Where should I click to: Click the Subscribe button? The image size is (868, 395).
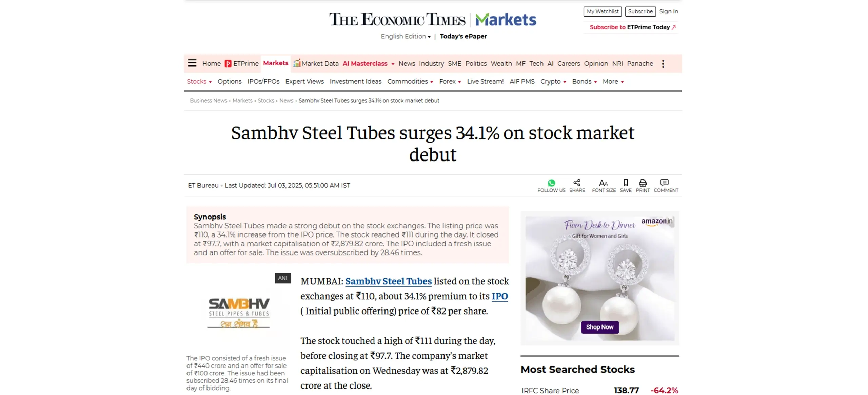(x=640, y=12)
